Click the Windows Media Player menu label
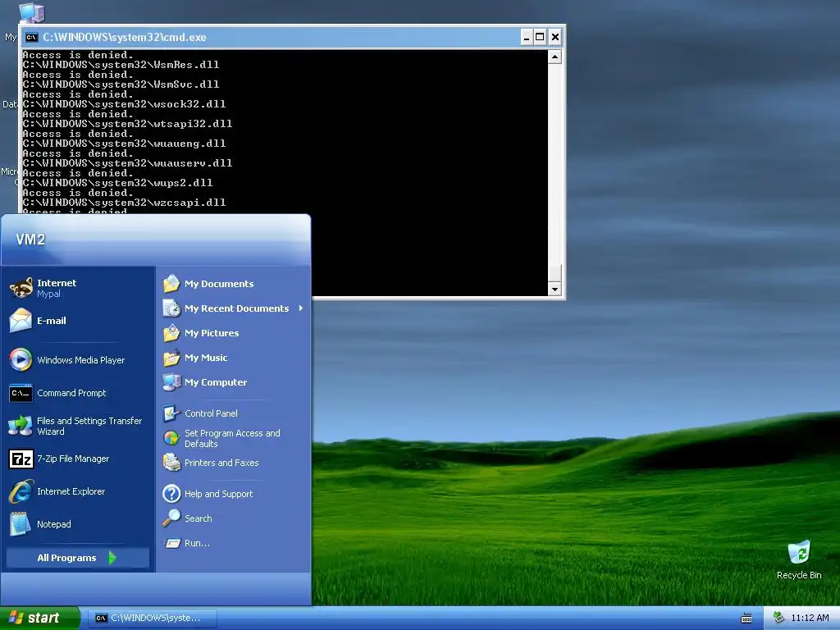This screenshot has width=840, height=630. pos(81,360)
